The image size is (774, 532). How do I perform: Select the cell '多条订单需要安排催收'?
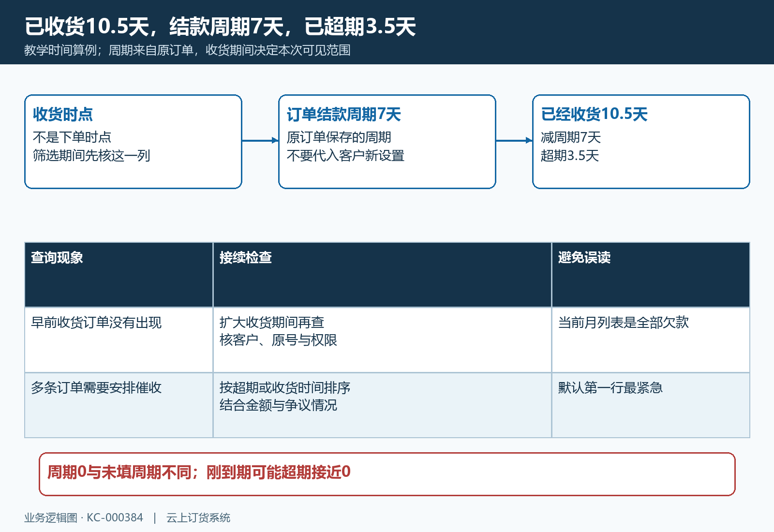coord(119,405)
